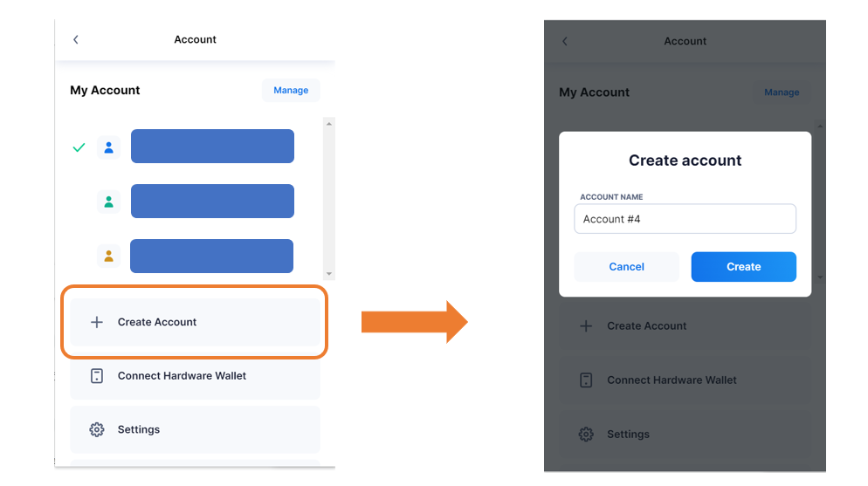This screenshot has width=868, height=486.
Task: Click the Settings gear icon in left panel
Action: click(x=97, y=429)
